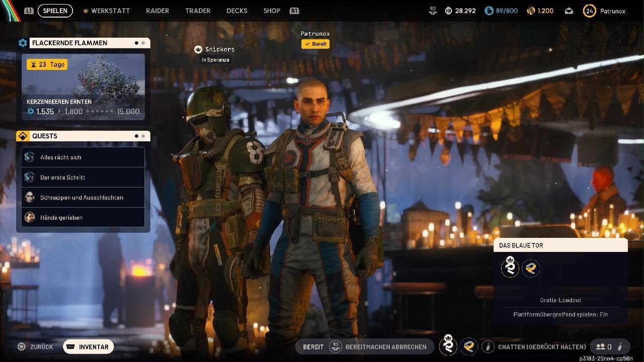Image resolution: width=644 pixels, height=362 pixels.
Task: Open the Kerzenbeeren Ernten event card image
Action: [83, 86]
